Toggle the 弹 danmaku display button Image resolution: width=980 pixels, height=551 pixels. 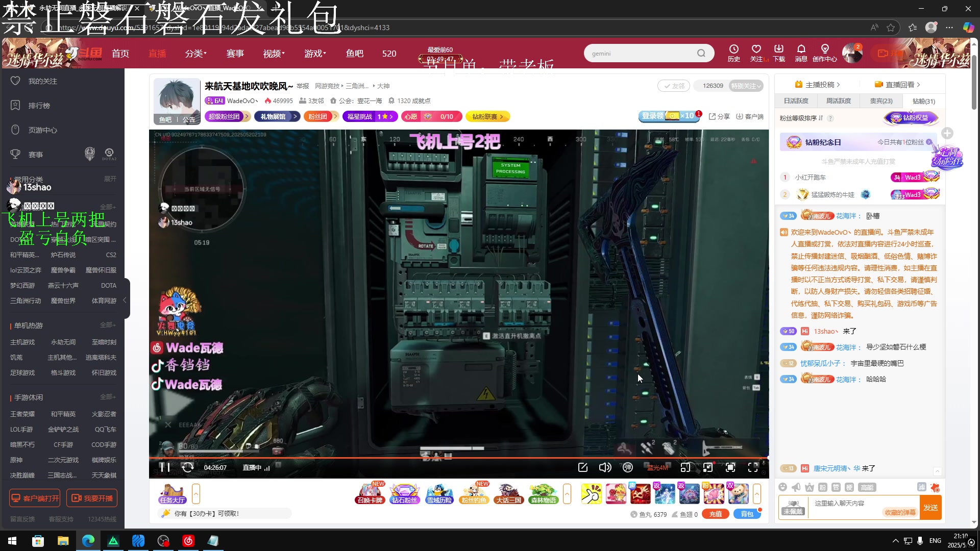(x=628, y=467)
